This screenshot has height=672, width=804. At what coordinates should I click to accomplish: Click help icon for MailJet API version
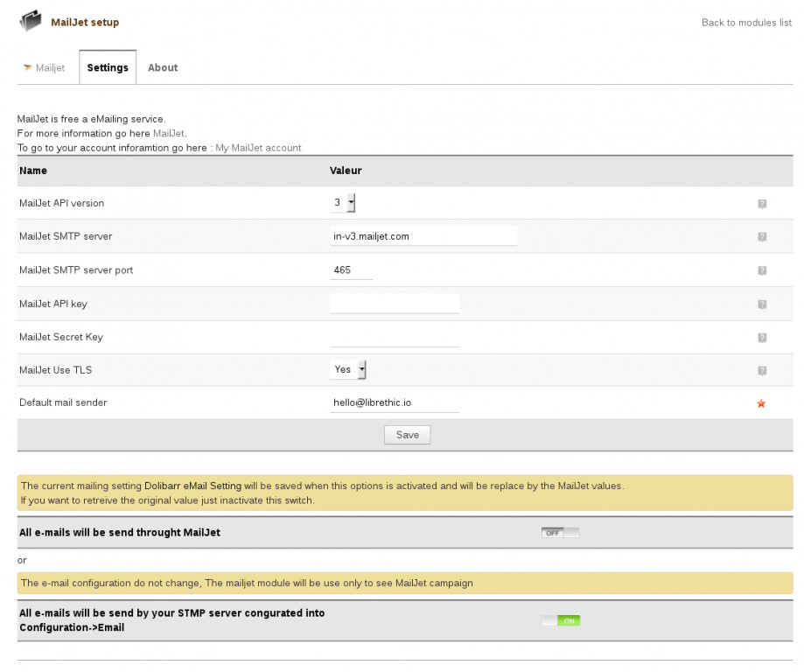coord(762,204)
